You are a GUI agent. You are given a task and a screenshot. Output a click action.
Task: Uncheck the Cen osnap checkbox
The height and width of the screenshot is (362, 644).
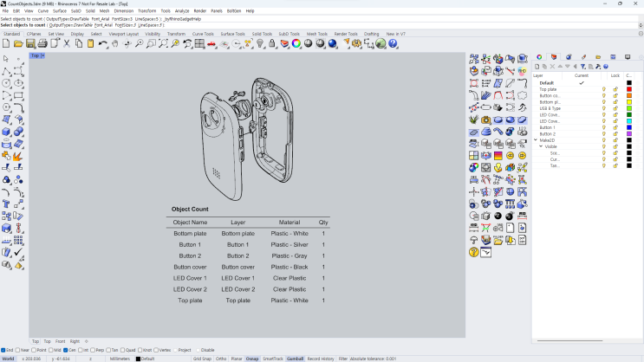(x=66, y=350)
